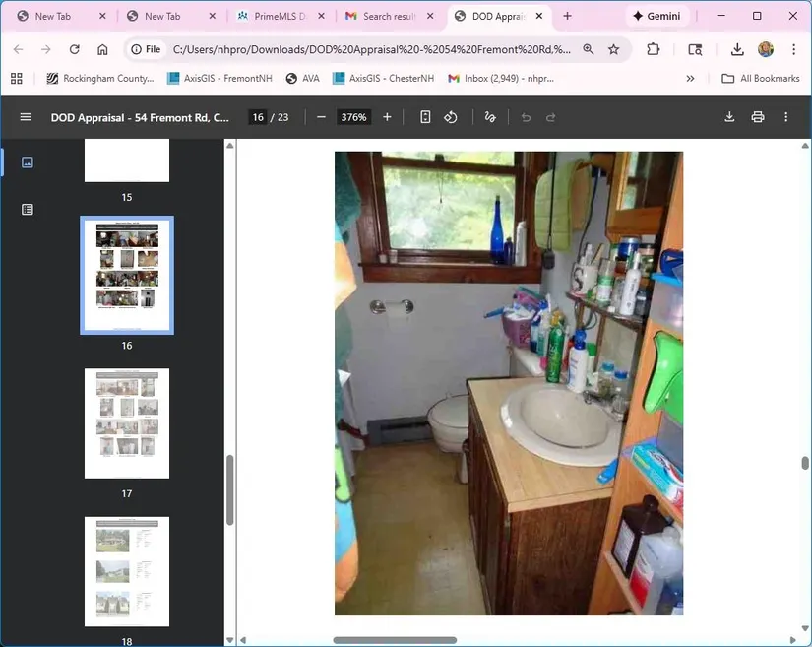This screenshot has width=812, height=647.
Task: Open the draw annotation tool
Action: point(490,117)
